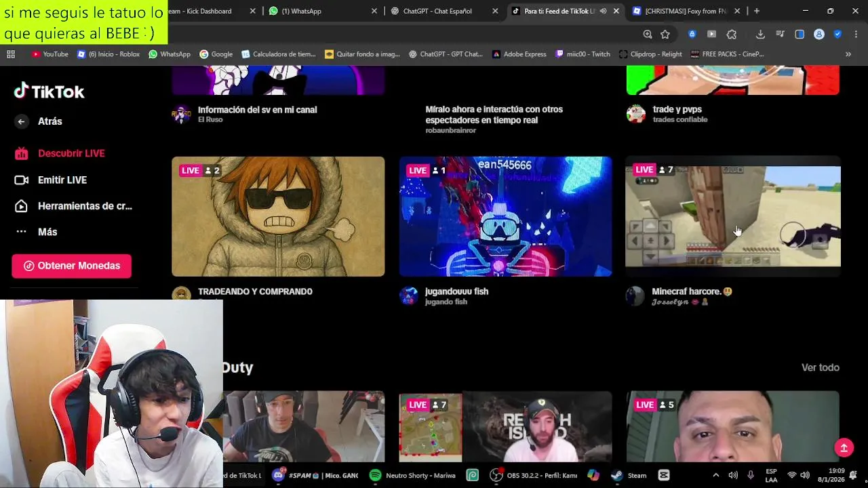Viewport: 868px width, 488px height.
Task: Switch to the ChatGPT Chat Español tab
Action: 444,11
